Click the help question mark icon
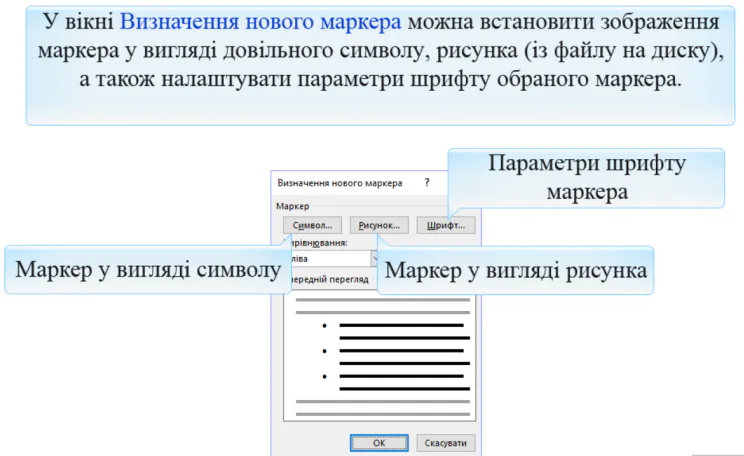Screen dimensions: 744x456 click(427, 183)
